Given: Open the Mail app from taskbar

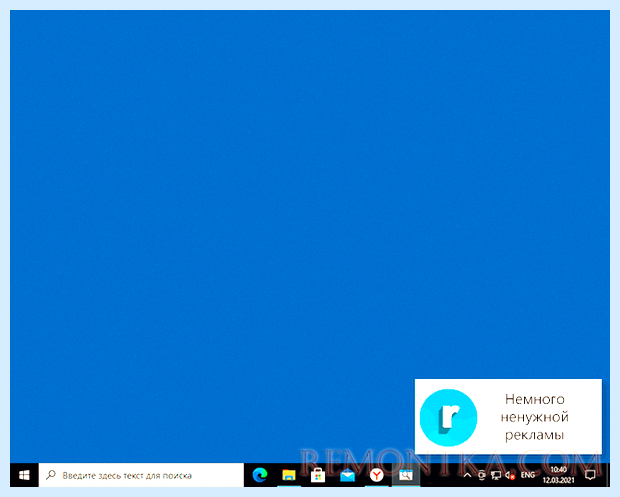Looking at the screenshot, I should pyautogui.click(x=347, y=475).
